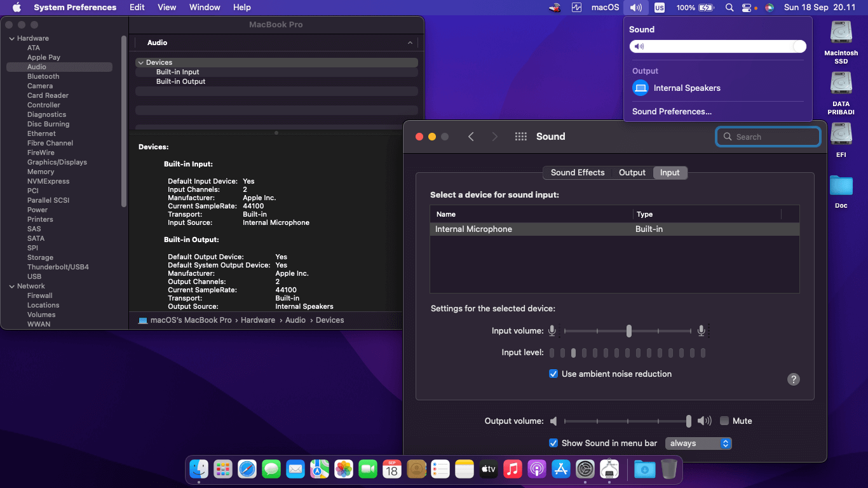Tick the Mute checkbox
Screen dimensions: 868x488
point(724,421)
